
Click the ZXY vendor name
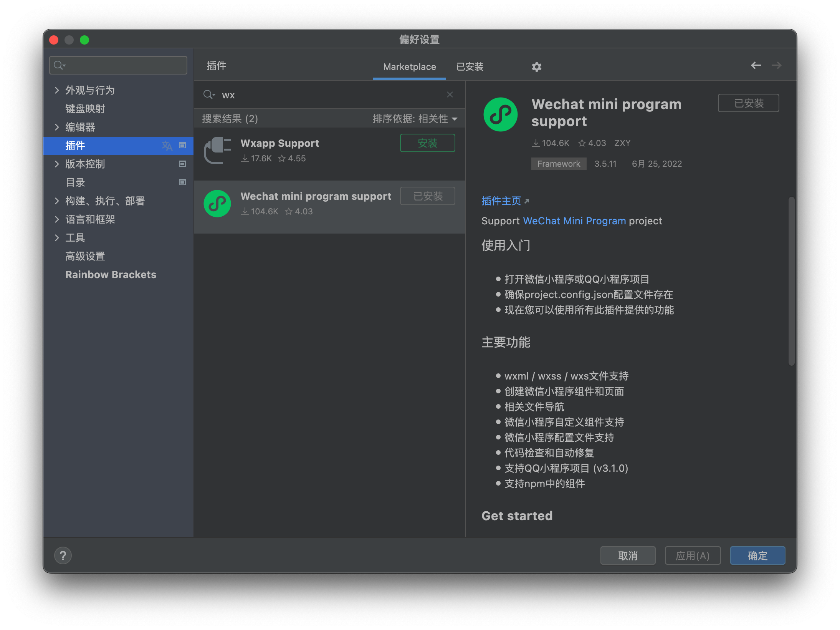tap(622, 143)
